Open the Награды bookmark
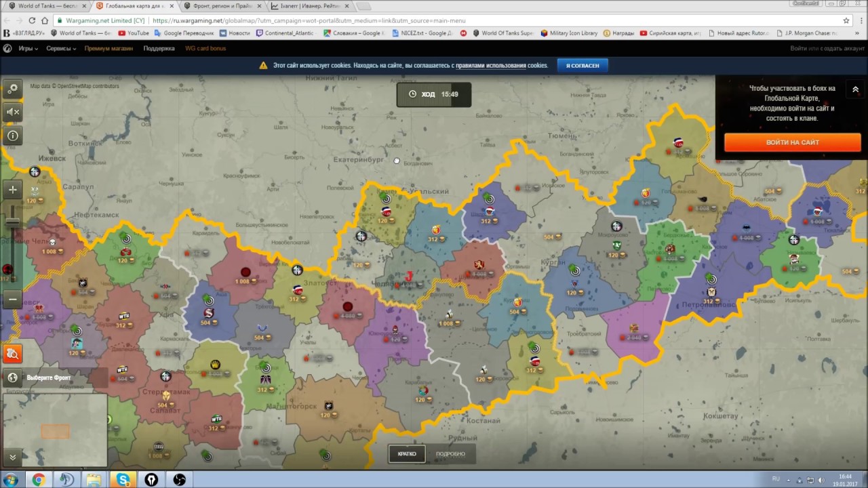The height and width of the screenshot is (488, 868). point(618,33)
